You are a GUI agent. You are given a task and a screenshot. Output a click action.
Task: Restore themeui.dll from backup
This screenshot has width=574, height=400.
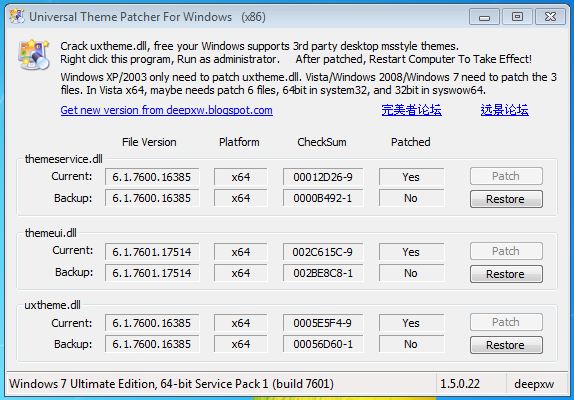(506, 274)
